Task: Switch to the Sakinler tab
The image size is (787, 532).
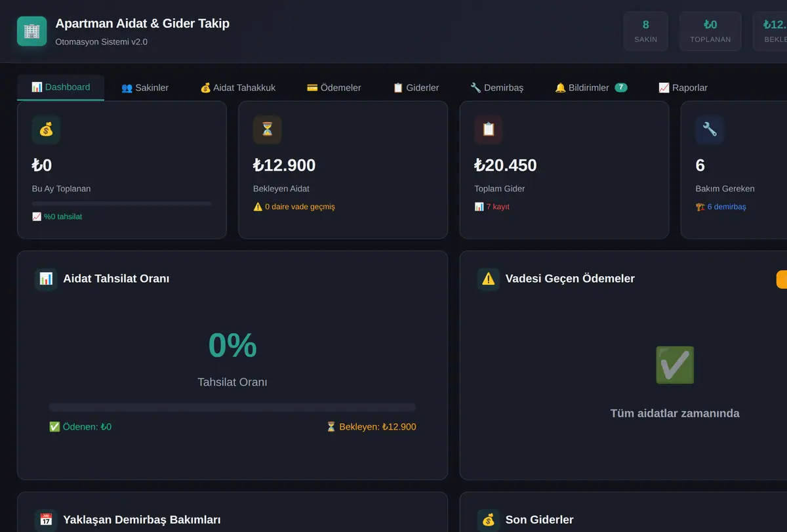Action: click(x=145, y=87)
